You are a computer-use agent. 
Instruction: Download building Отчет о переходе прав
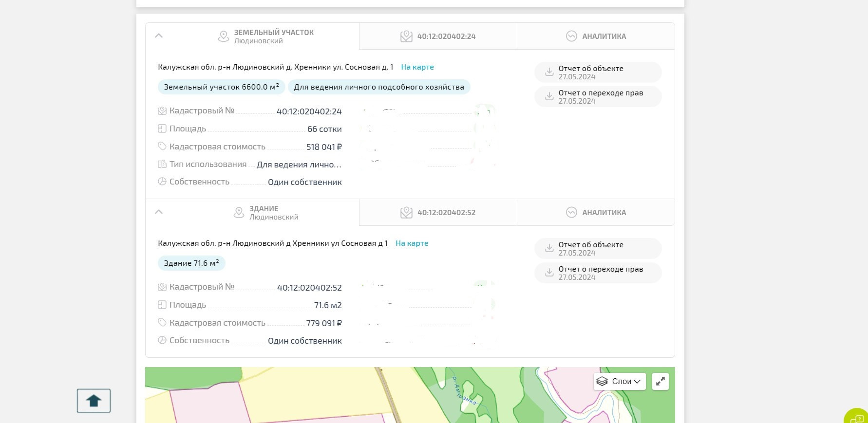pyautogui.click(x=598, y=273)
